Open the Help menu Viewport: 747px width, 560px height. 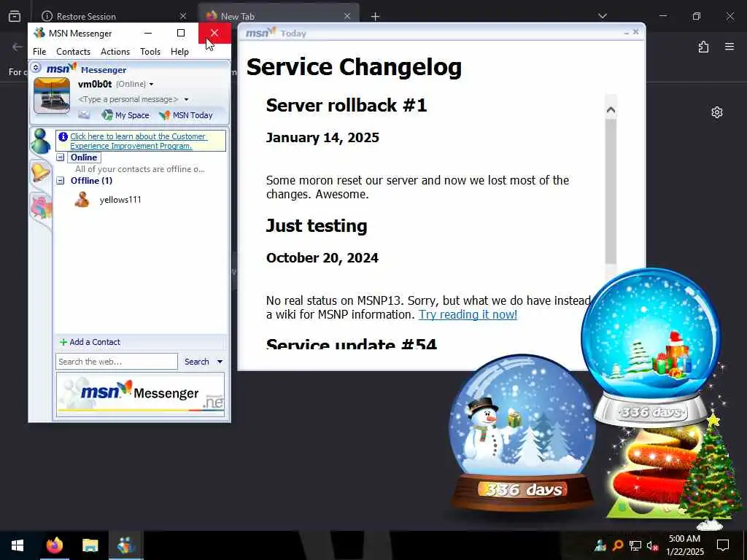[179, 52]
